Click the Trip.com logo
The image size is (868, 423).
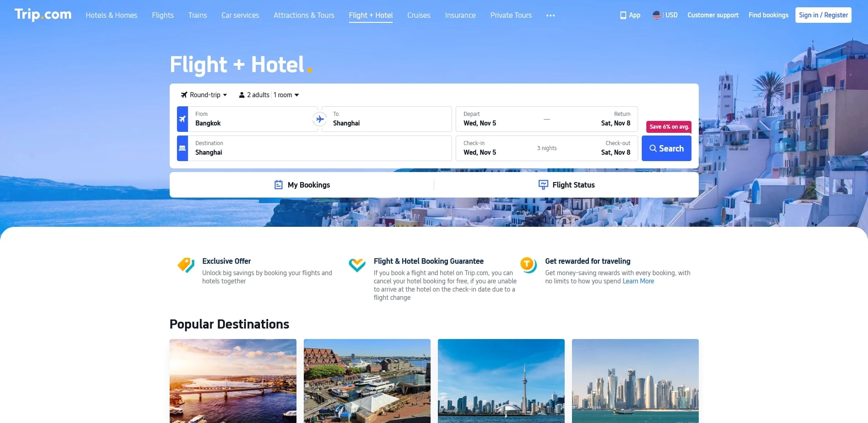point(43,15)
